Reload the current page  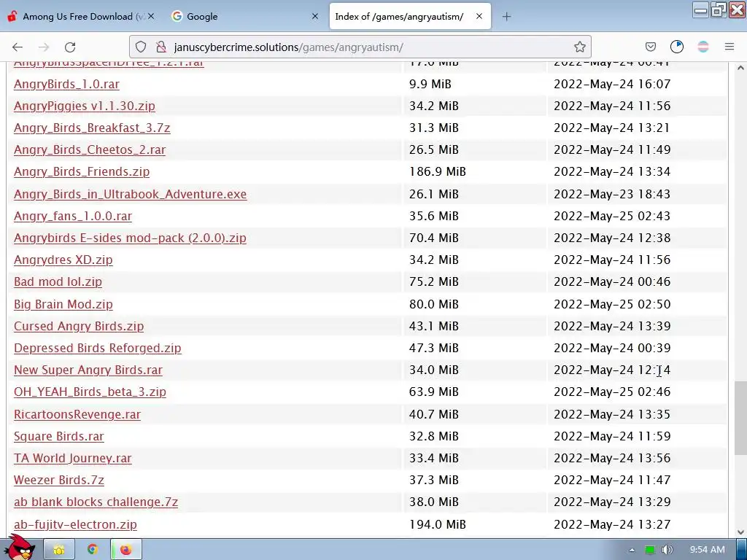(x=70, y=47)
